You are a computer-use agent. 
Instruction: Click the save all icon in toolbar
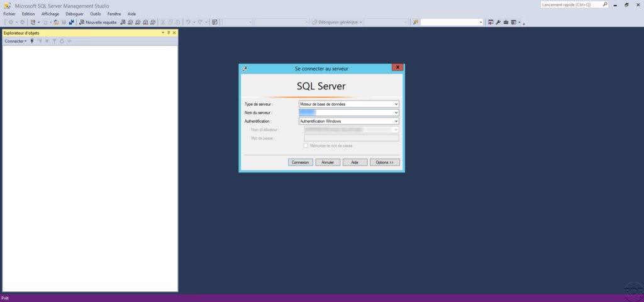[71, 22]
